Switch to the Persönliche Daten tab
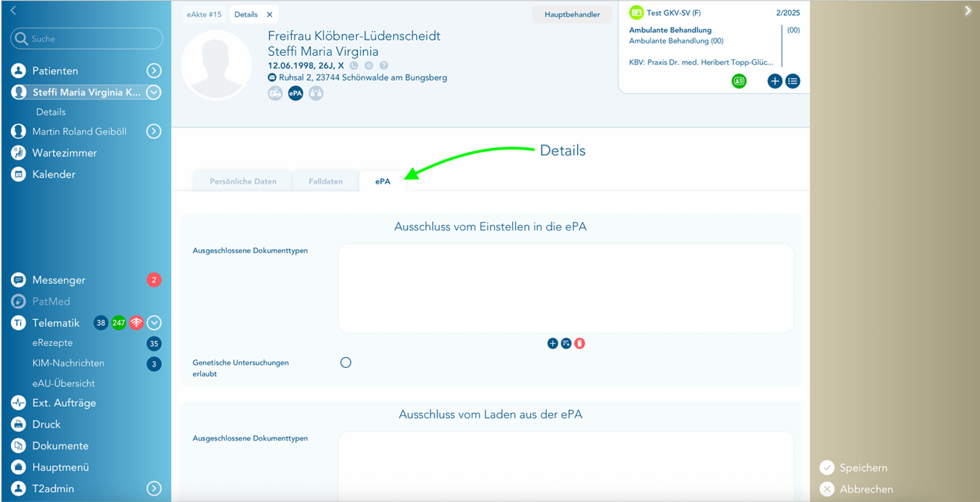The height and width of the screenshot is (502, 980). click(243, 181)
